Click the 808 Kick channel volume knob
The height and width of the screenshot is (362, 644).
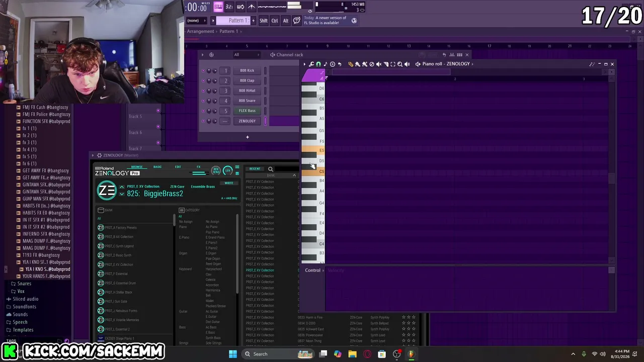[215, 71]
